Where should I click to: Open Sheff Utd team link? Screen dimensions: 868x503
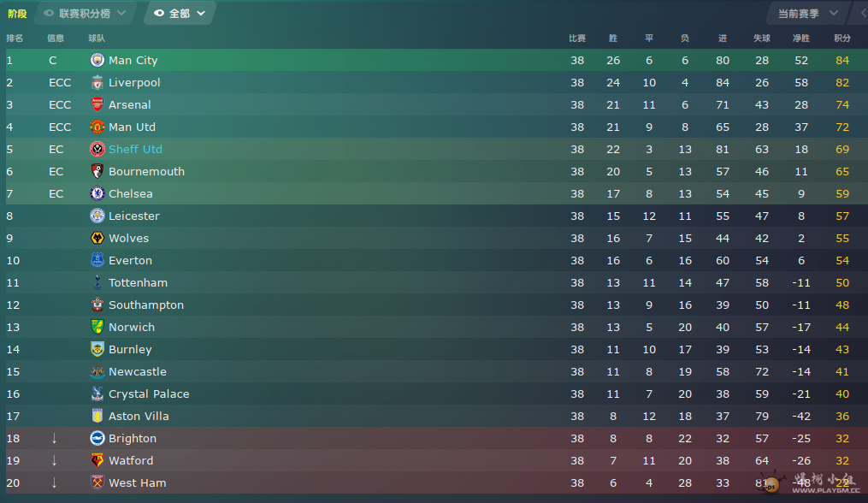136,149
